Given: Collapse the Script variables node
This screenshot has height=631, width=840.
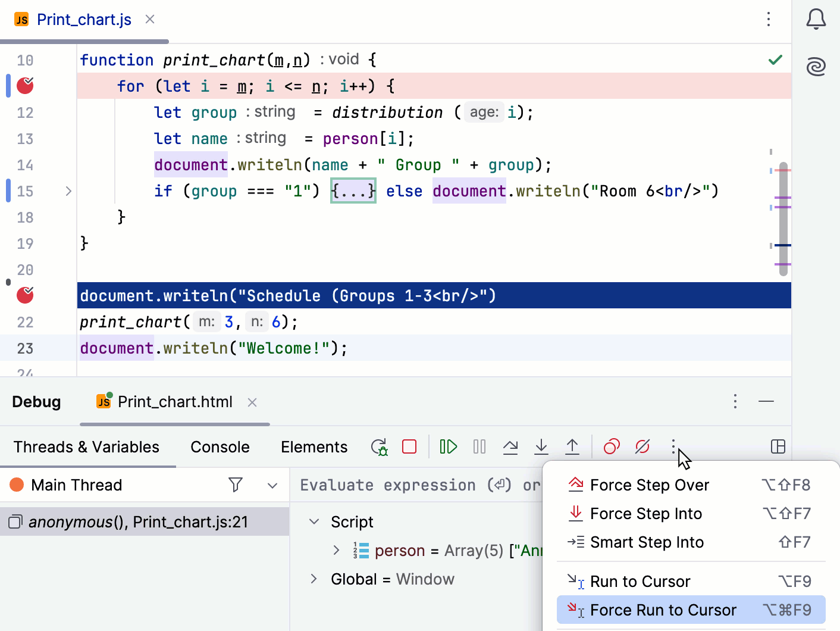Looking at the screenshot, I should (314, 522).
